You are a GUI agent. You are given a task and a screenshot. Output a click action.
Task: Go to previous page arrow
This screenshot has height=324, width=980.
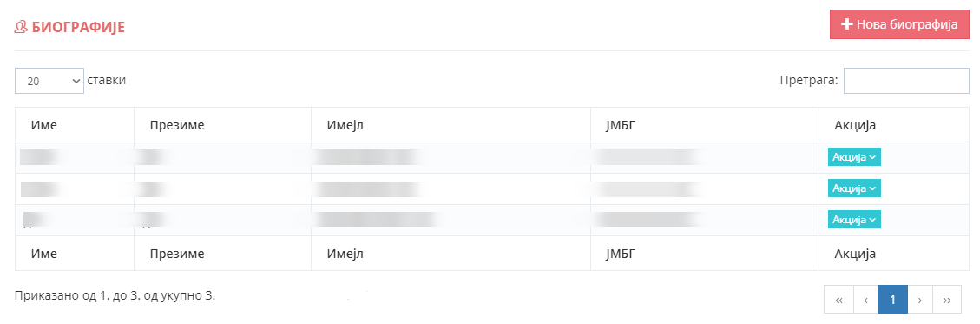pos(866,300)
